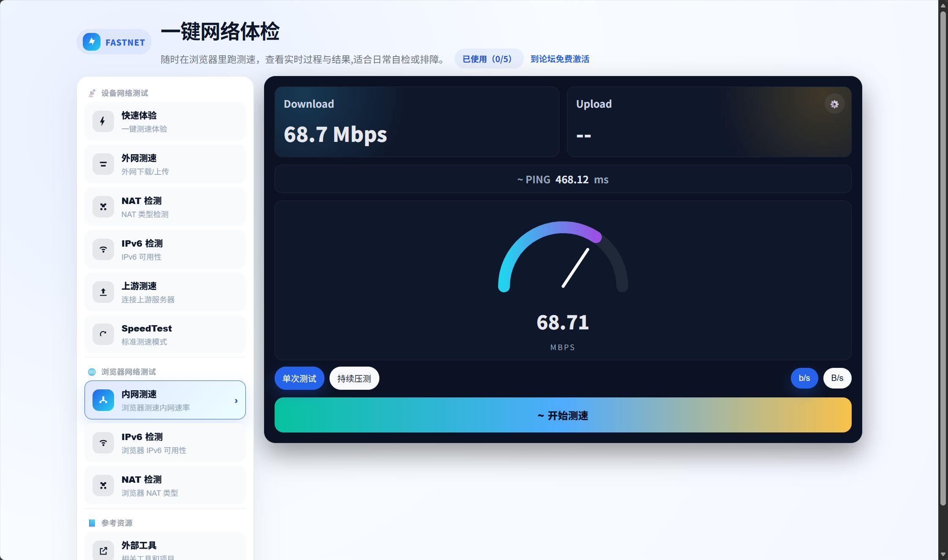
Task: Click the external link icon for 外部工具
Action: pos(103,551)
